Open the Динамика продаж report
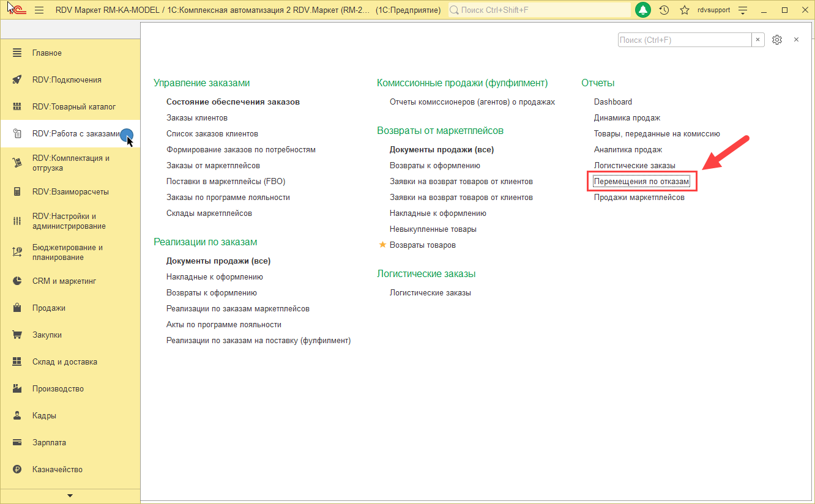The image size is (815, 504). tap(627, 118)
